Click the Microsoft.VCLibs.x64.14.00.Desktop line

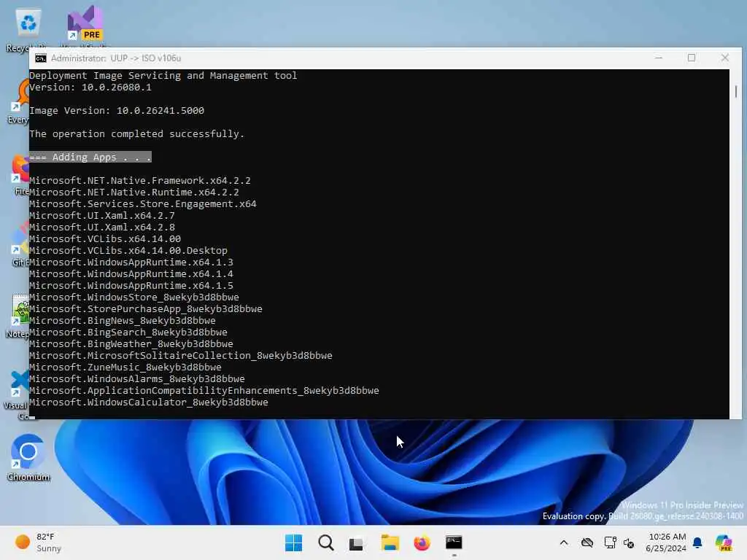[128, 251]
